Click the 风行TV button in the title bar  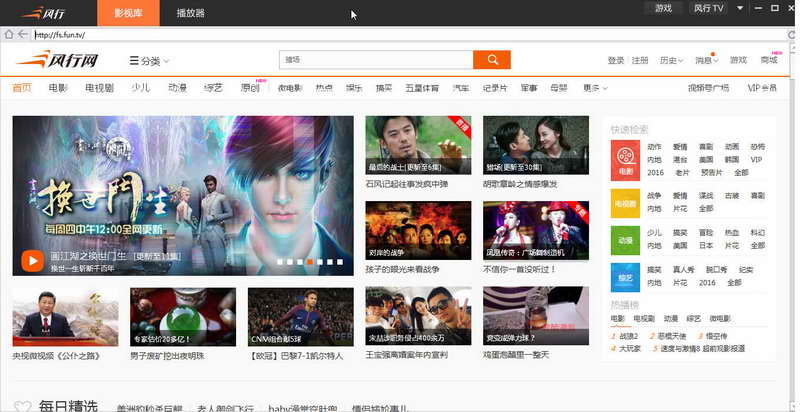click(709, 8)
